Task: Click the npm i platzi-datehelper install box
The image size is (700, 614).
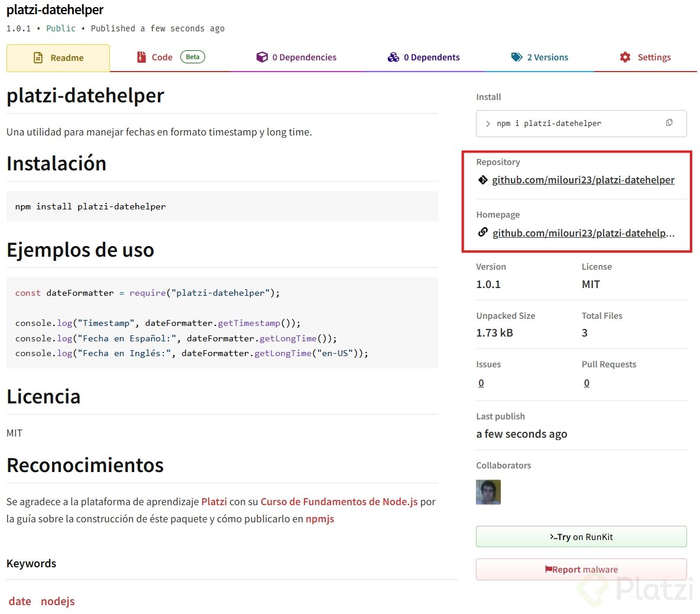Action: (x=581, y=123)
